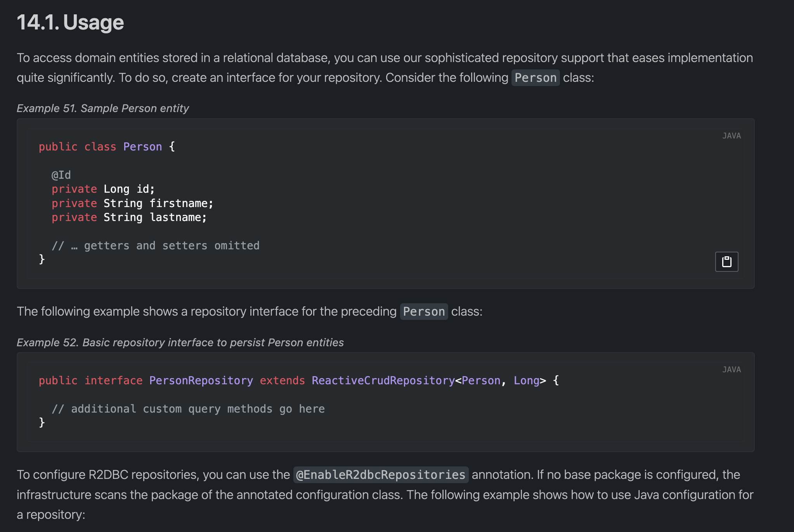The width and height of the screenshot is (794, 532).
Task: Click the PersonRepository identifier in the code
Action: coord(201,380)
